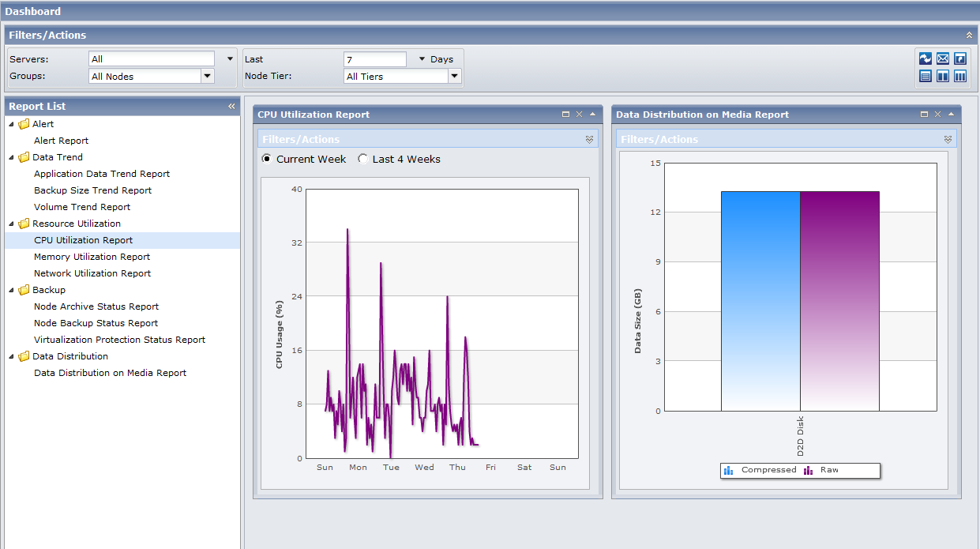This screenshot has height=549, width=980.
Task: Click the Last days input field
Action: tap(374, 59)
